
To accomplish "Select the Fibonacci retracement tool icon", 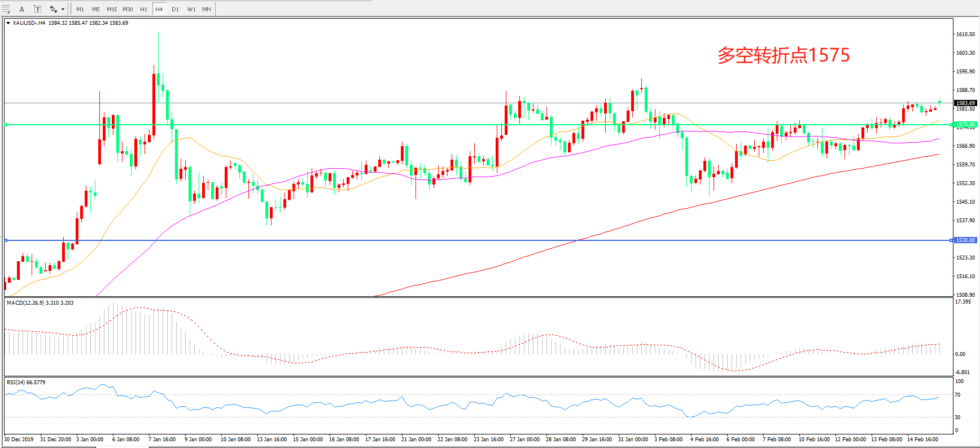I will 6,9.
